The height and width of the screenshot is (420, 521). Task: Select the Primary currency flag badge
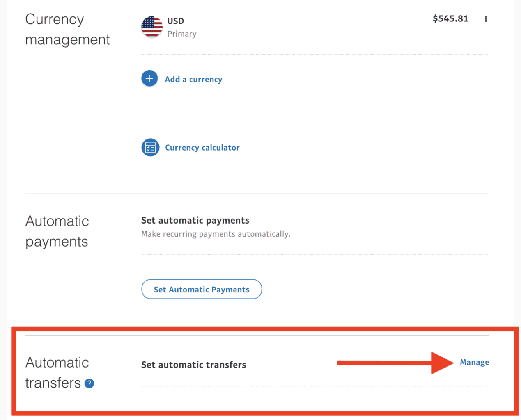[151, 27]
